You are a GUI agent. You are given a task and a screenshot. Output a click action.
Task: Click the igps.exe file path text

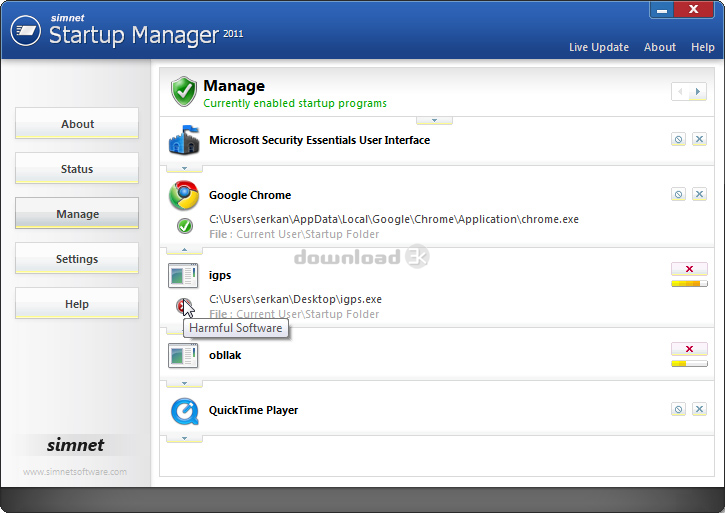coord(295,299)
